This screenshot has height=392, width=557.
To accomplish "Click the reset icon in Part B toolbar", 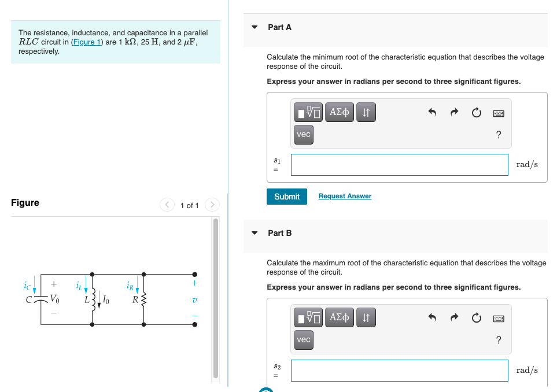I will click(x=475, y=317).
